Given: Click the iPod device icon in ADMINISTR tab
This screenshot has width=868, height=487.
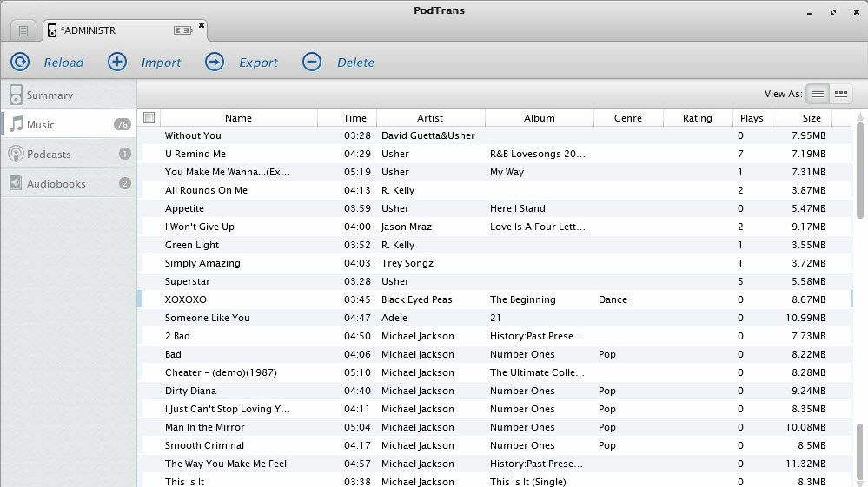Looking at the screenshot, I should pyautogui.click(x=52, y=30).
